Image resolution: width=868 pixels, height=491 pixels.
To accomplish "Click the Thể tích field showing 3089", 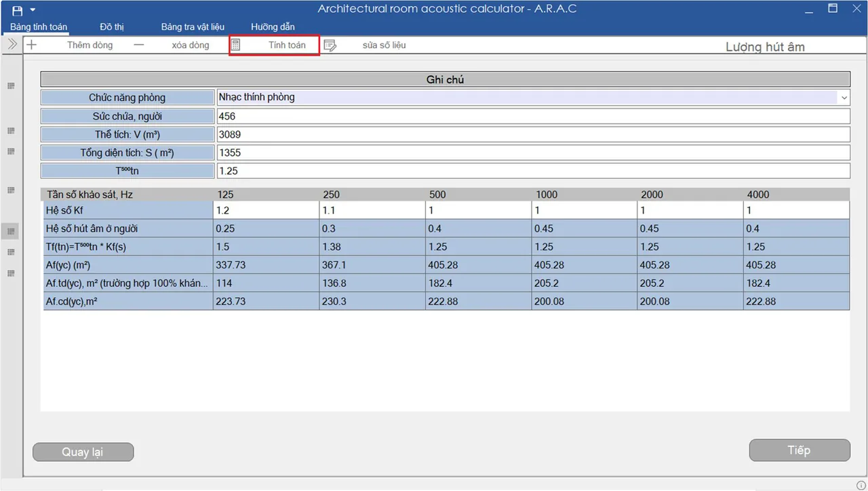I will (x=533, y=134).
